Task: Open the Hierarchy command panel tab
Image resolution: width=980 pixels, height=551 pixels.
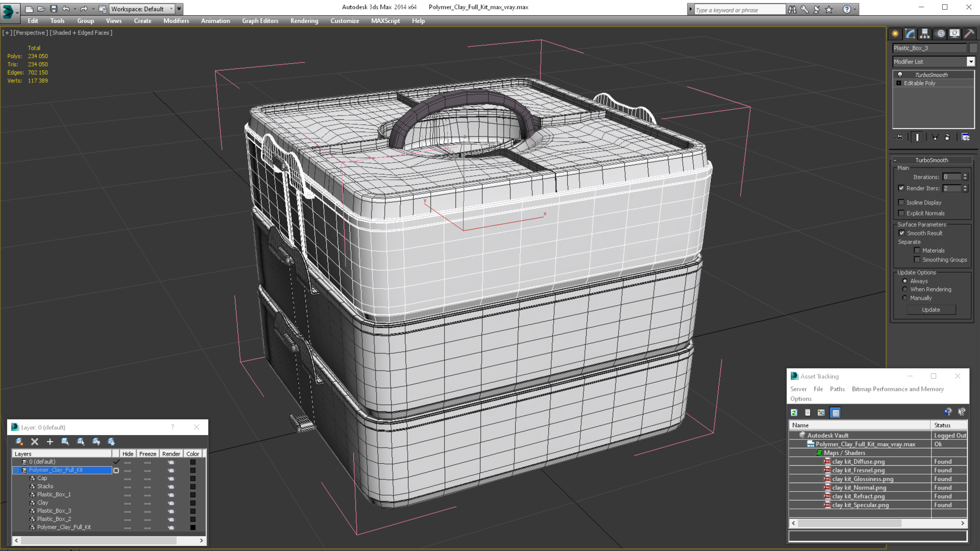Action: point(925,34)
